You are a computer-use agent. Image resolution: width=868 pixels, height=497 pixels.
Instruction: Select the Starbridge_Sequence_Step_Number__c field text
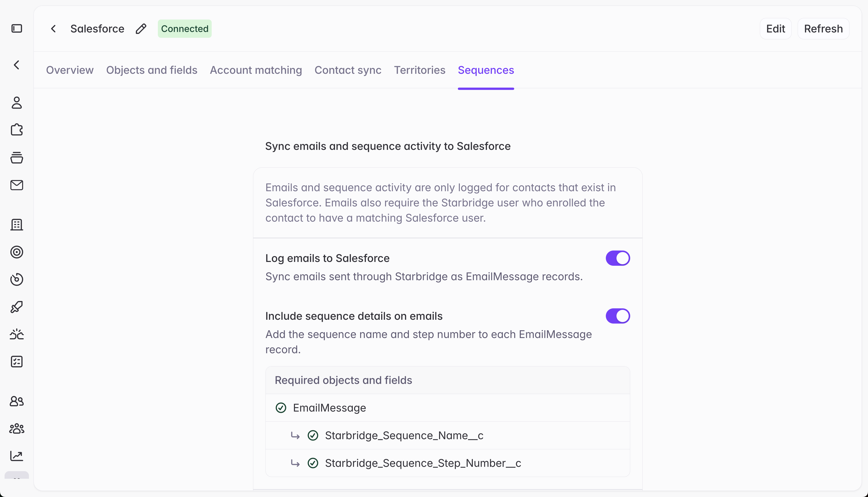point(423,463)
